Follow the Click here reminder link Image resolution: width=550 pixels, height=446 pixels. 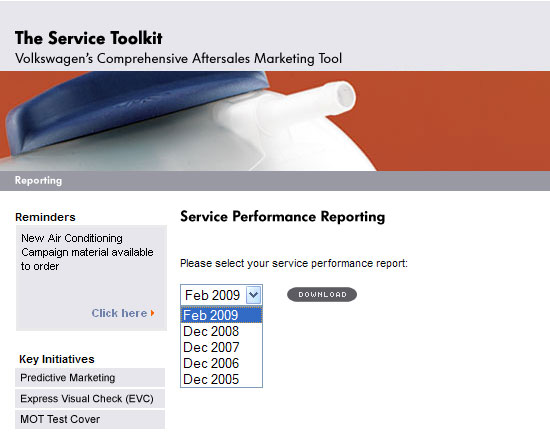pyautogui.click(x=119, y=313)
